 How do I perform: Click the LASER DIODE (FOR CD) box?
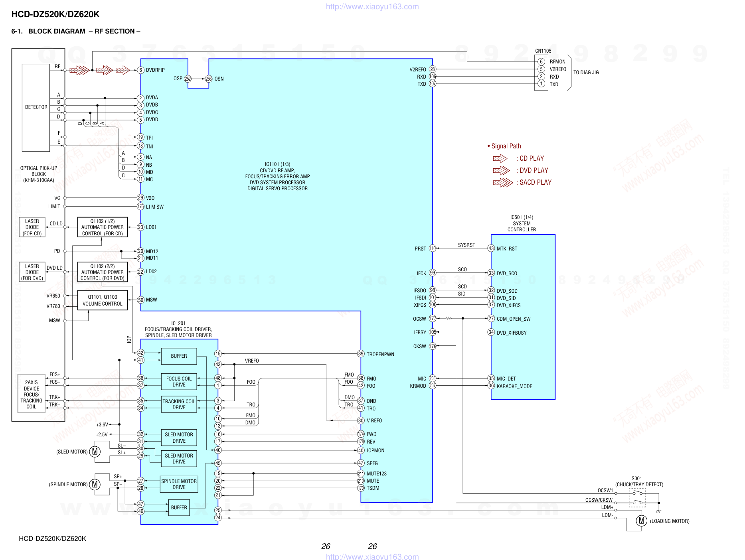tap(32, 227)
